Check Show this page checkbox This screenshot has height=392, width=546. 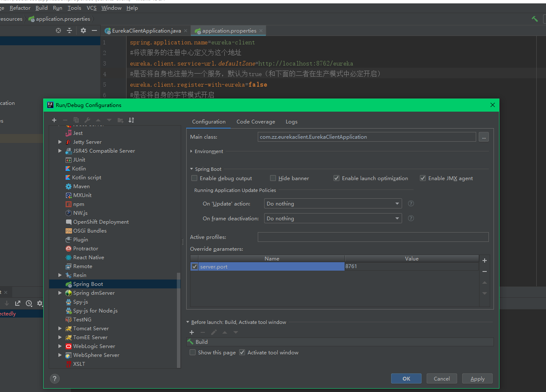coord(193,352)
